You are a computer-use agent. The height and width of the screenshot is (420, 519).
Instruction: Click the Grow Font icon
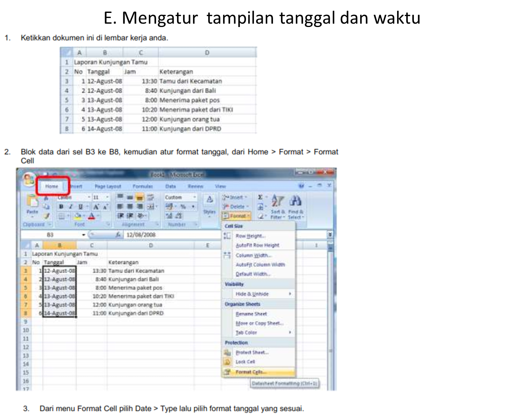point(96,207)
